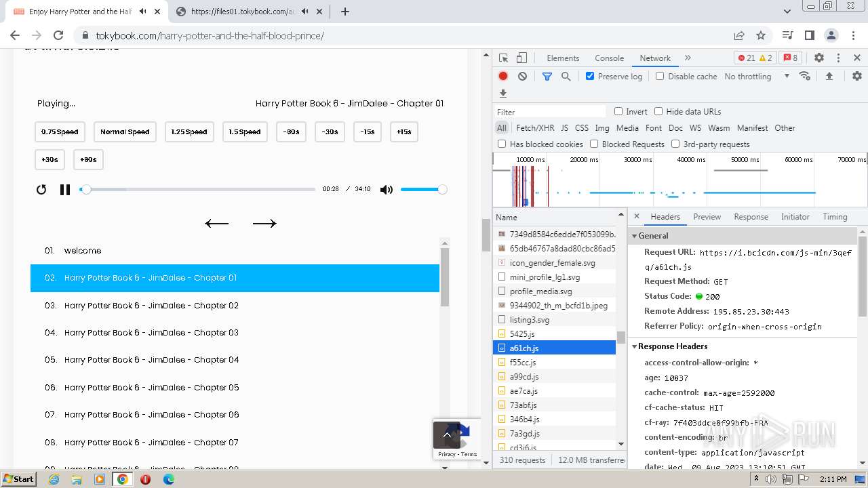Go to next chapter arrow
The width and height of the screenshot is (868, 488).
click(264, 223)
